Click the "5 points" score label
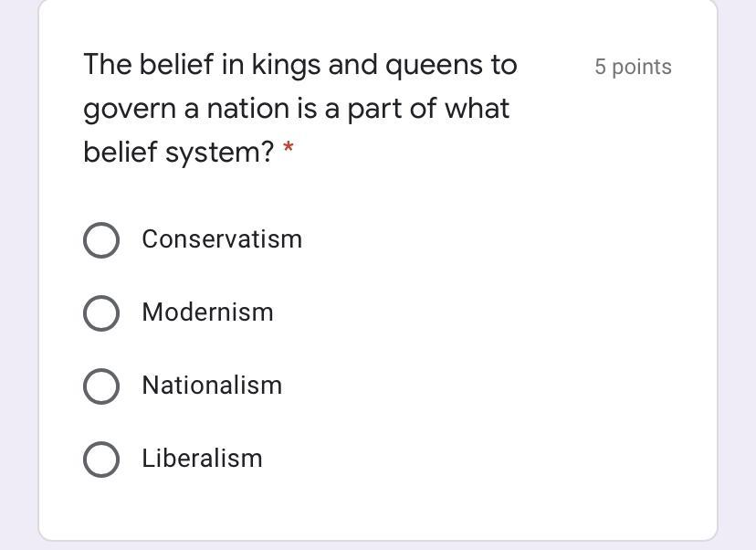 tap(633, 67)
